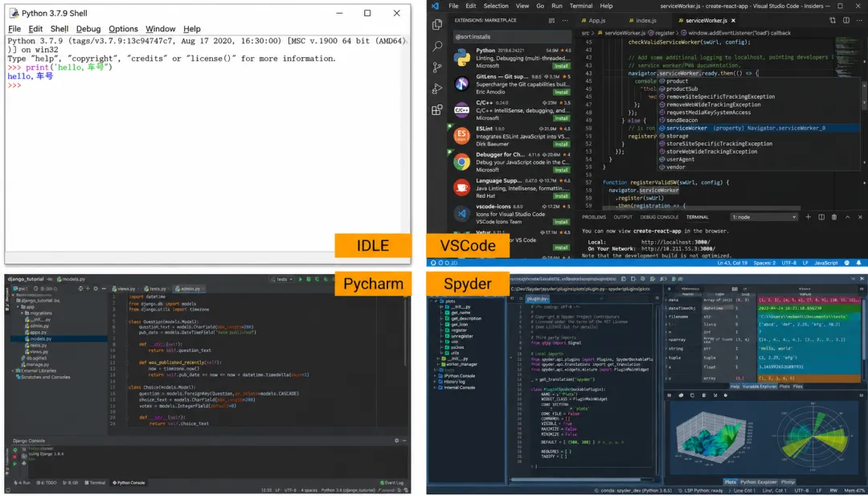Switch to views.py tab in Pycharm
Screen dimensions: 868x496
click(124, 289)
